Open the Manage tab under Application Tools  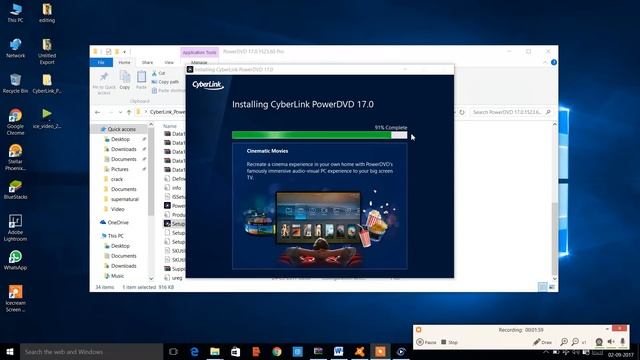[199, 62]
